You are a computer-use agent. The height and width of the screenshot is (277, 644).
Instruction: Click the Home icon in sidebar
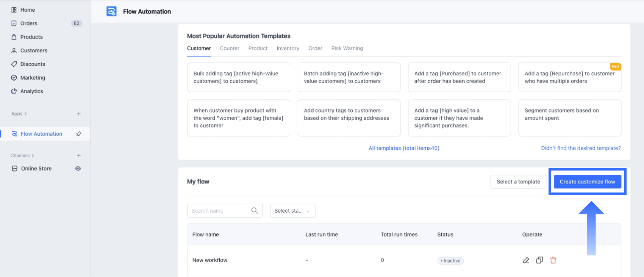[14, 10]
